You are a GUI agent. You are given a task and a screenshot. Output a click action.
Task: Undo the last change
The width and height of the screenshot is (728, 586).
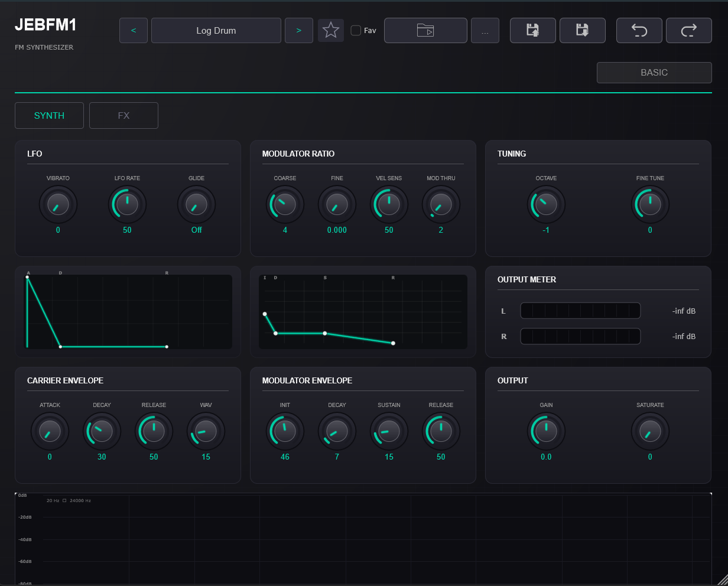coord(639,31)
